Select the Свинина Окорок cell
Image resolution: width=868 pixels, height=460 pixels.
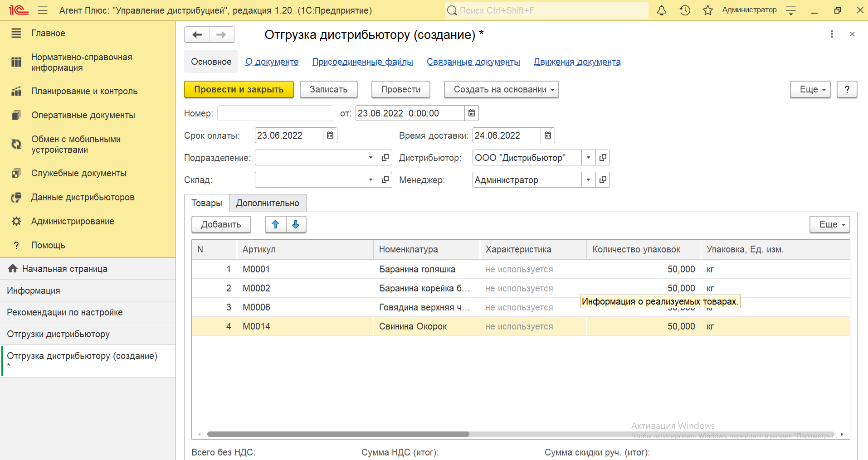click(x=426, y=326)
